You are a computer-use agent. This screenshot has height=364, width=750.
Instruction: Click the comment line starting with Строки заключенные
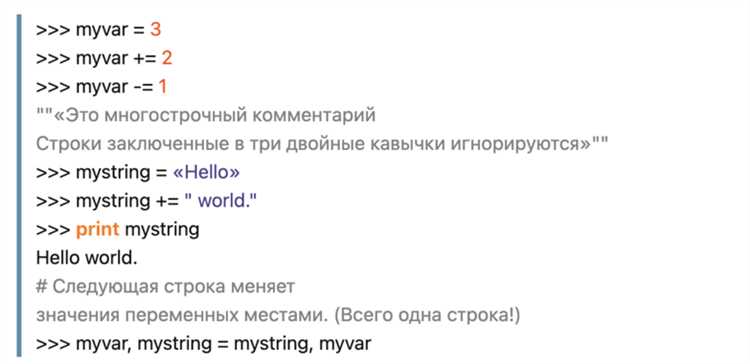(x=322, y=144)
